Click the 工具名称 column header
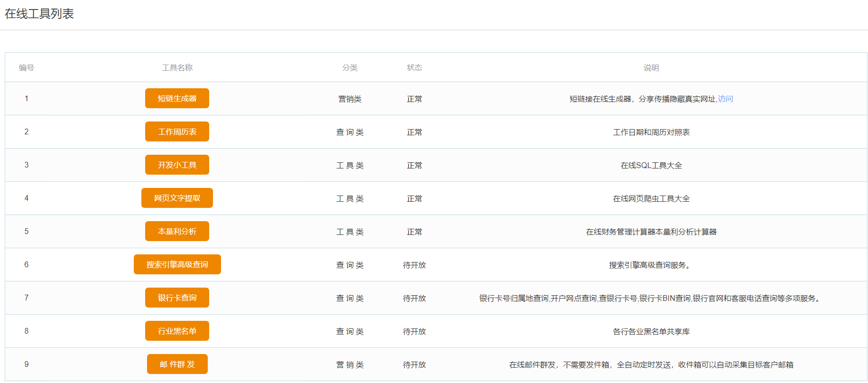The width and height of the screenshot is (868, 383). [x=177, y=68]
